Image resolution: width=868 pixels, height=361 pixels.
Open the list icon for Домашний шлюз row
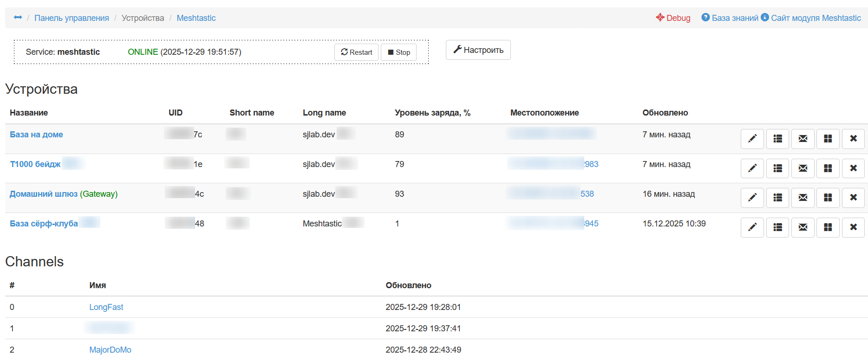[777, 198]
